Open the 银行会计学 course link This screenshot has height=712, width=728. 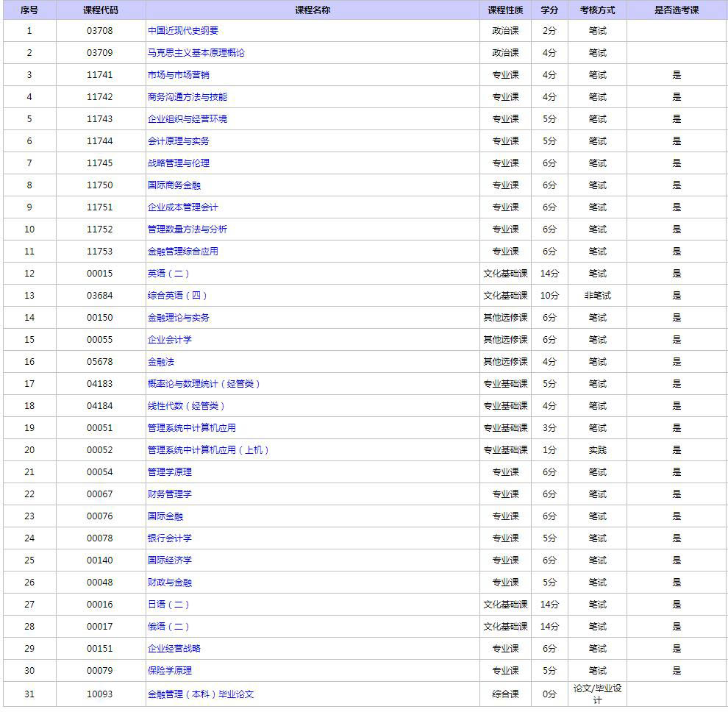[169, 538]
